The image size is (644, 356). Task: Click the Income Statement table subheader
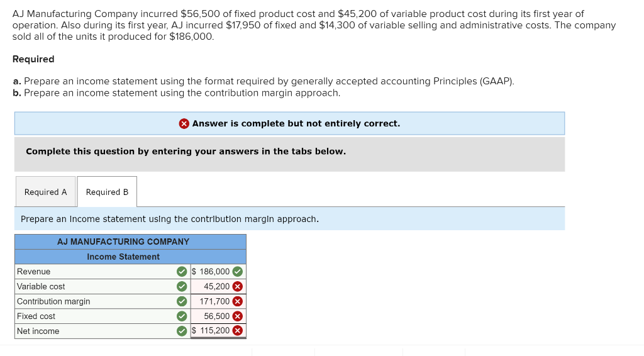[x=130, y=257]
